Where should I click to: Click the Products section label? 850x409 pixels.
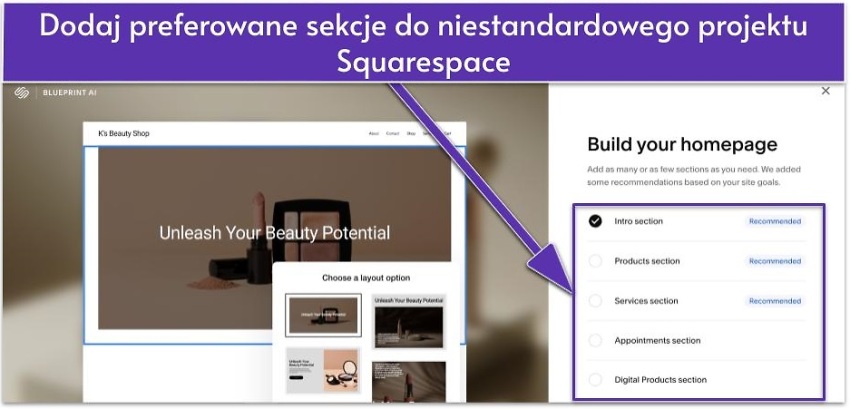[647, 261]
